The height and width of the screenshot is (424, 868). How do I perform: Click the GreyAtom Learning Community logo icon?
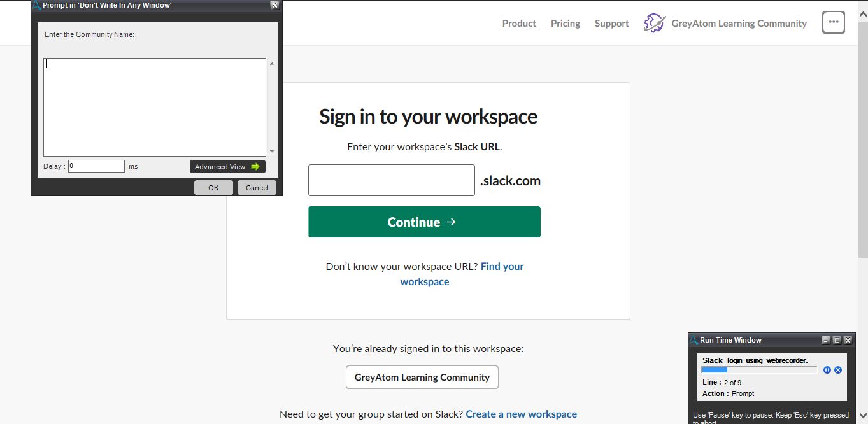[655, 23]
